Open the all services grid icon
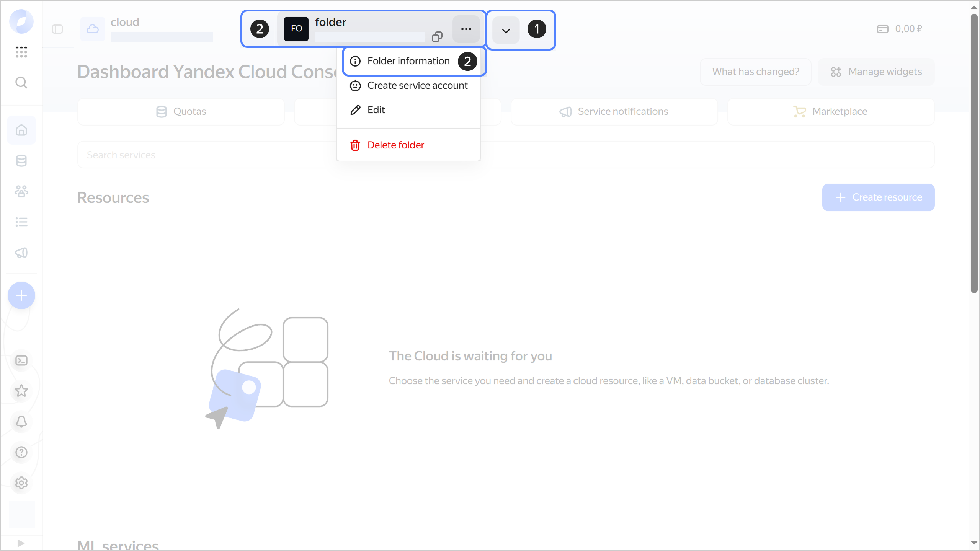980x551 pixels. tap(21, 52)
